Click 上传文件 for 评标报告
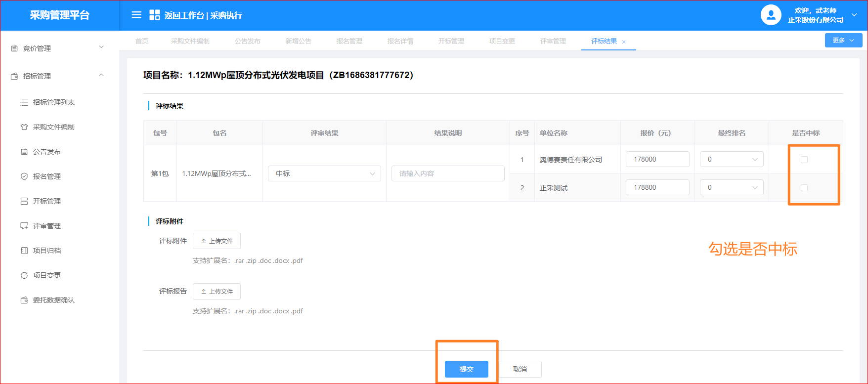868x384 pixels. point(217,292)
